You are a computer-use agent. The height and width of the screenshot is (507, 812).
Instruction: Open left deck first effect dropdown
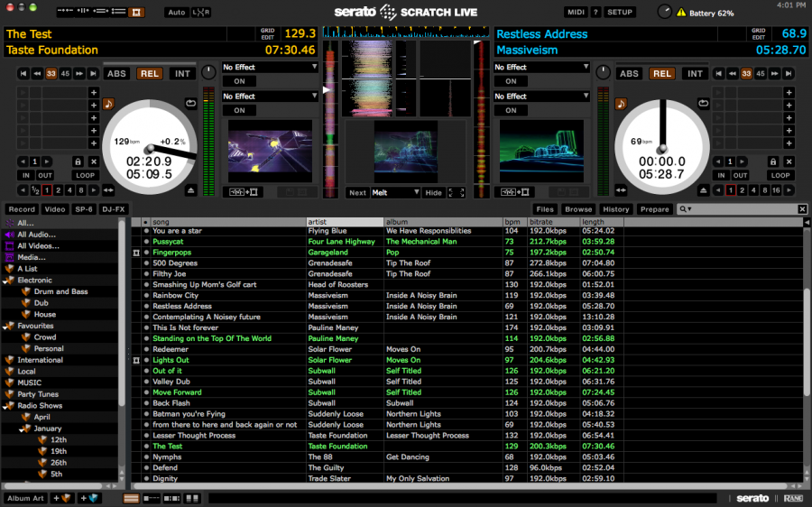pos(270,67)
